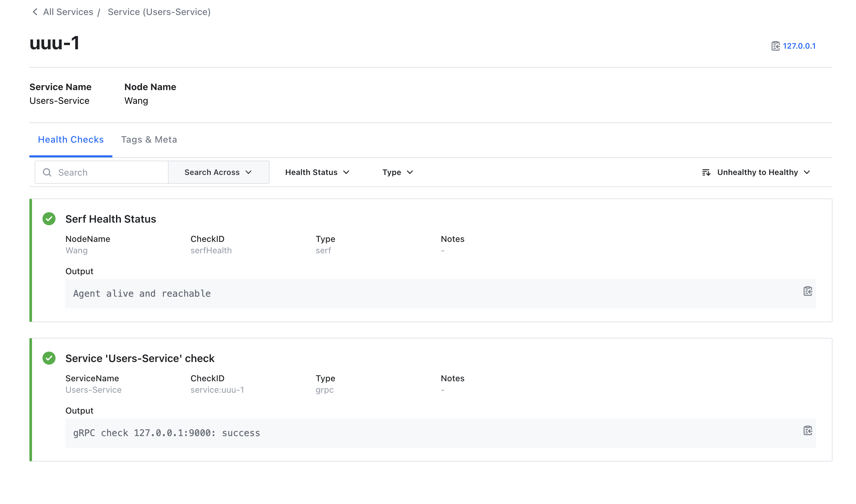Click the 'gRPC check 127.0.0.1:9000: success' text
This screenshot has width=856, height=504.
(x=167, y=433)
